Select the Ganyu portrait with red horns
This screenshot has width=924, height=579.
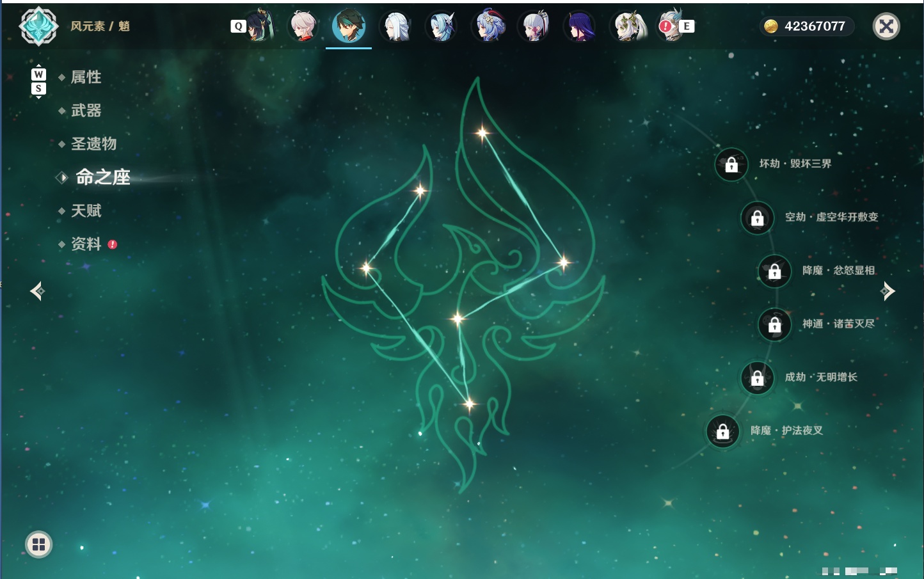pyautogui.click(x=488, y=26)
